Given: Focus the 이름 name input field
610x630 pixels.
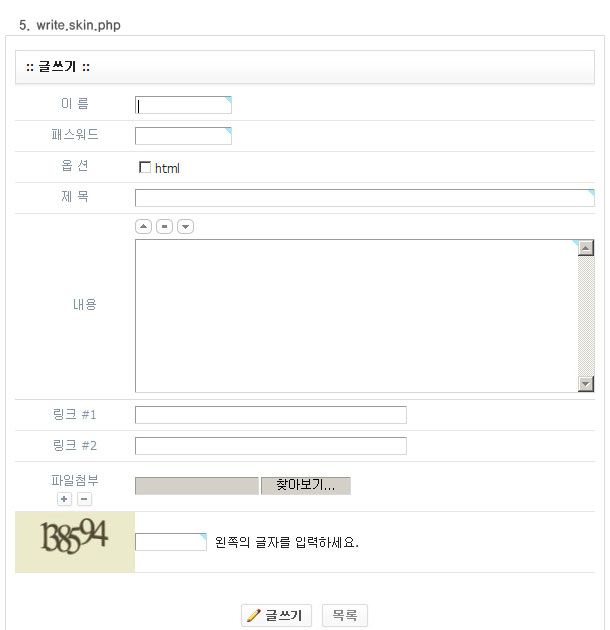Looking at the screenshot, I should tap(183, 105).
